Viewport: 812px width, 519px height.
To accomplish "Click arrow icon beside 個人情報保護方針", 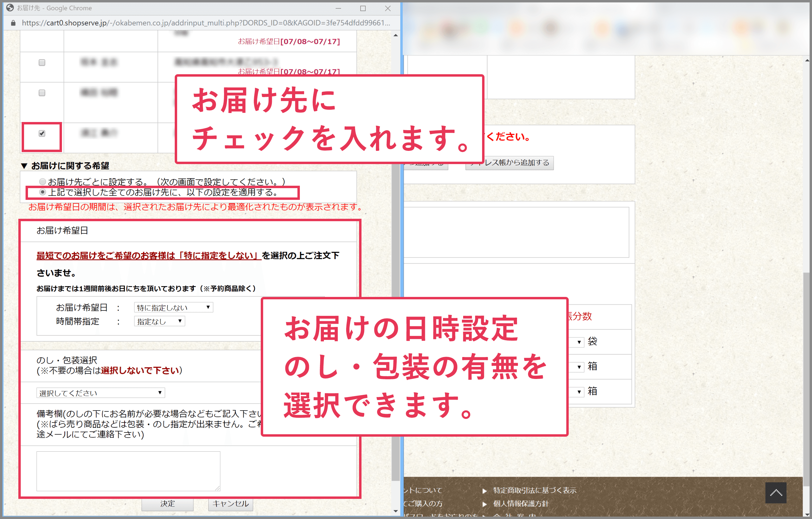I will click(484, 504).
